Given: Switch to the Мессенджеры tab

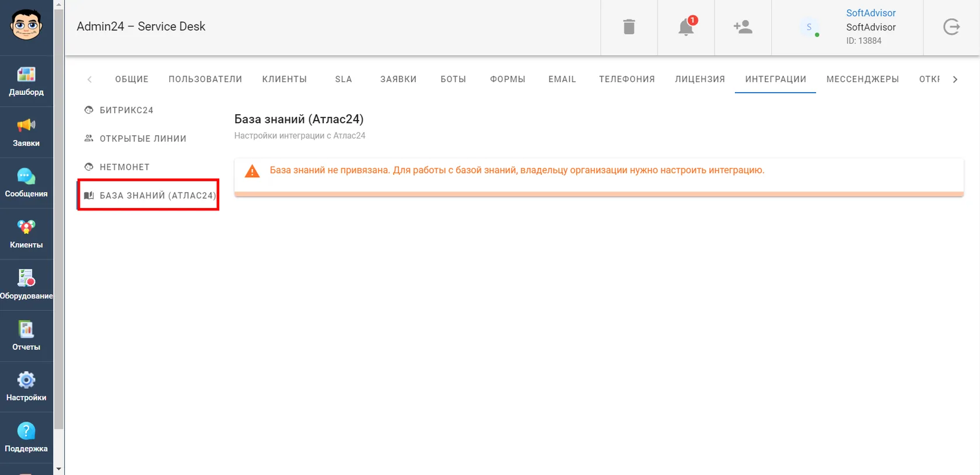Looking at the screenshot, I should coord(862,79).
